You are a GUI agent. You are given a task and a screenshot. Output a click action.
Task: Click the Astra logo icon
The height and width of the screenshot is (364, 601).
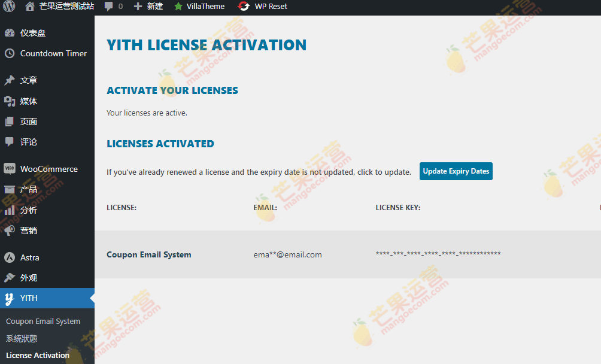point(10,257)
